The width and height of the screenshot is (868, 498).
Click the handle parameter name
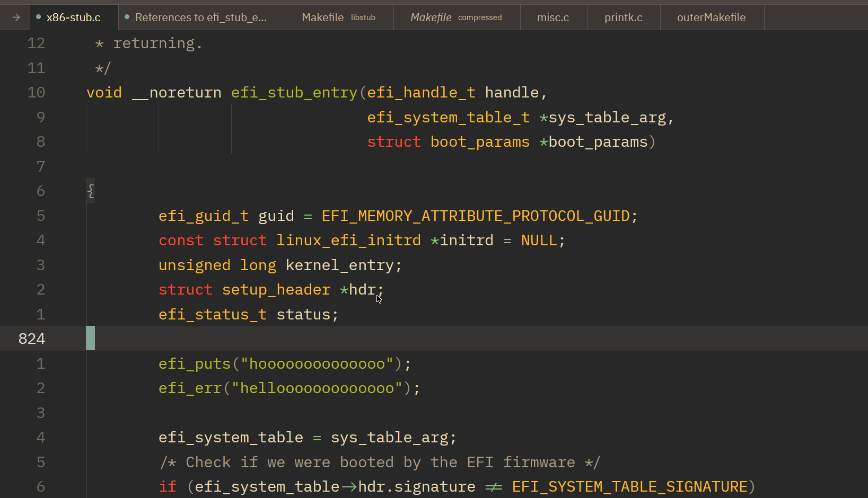click(x=512, y=93)
